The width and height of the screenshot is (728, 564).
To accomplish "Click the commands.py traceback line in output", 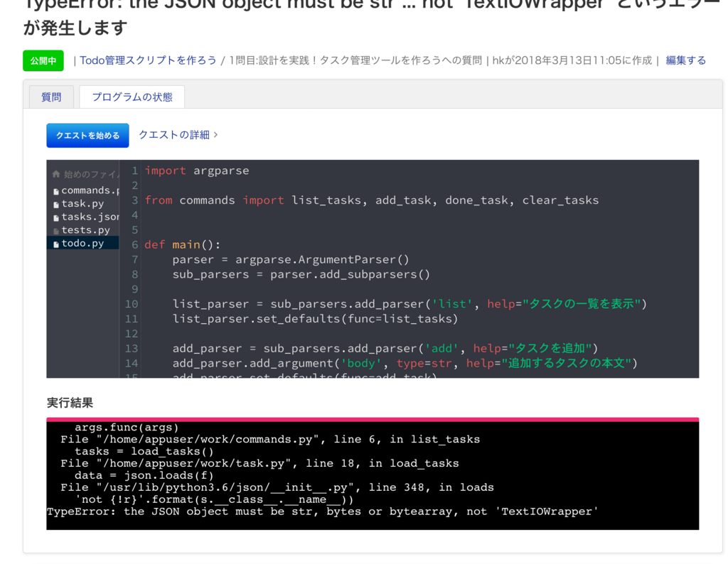I will tap(270, 439).
